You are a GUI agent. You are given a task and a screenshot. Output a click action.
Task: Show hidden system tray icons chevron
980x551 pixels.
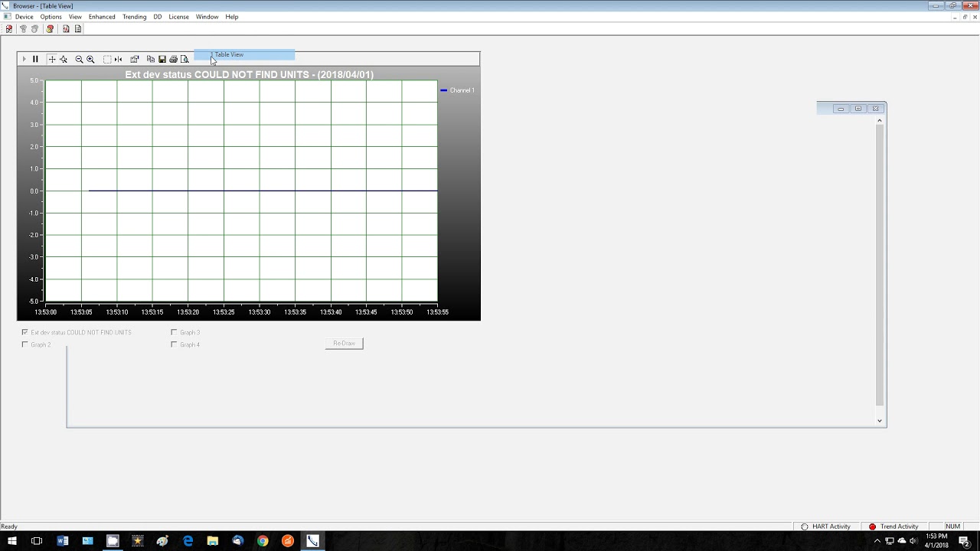(877, 541)
